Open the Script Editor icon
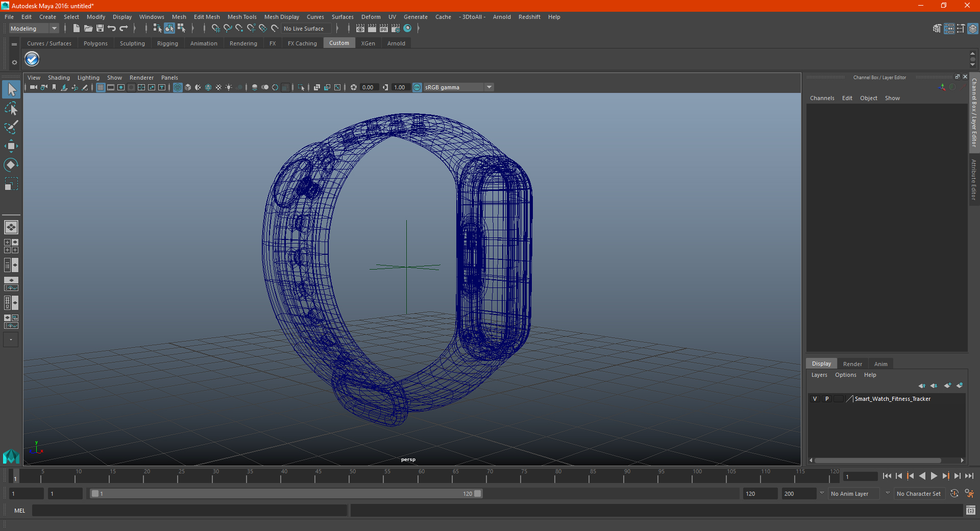 (x=971, y=510)
